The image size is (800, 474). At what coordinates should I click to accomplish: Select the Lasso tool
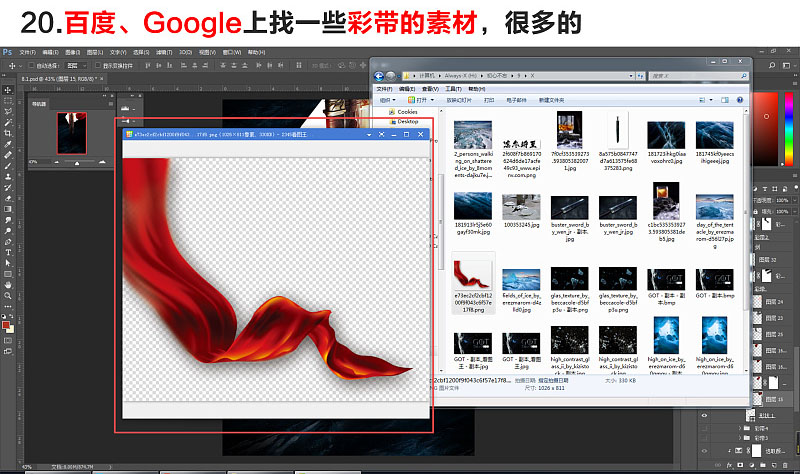(x=8, y=112)
